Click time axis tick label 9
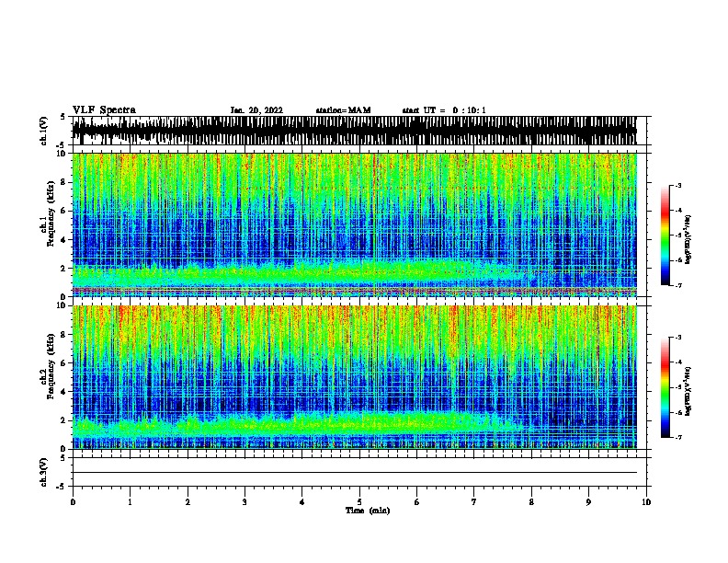 588,502
